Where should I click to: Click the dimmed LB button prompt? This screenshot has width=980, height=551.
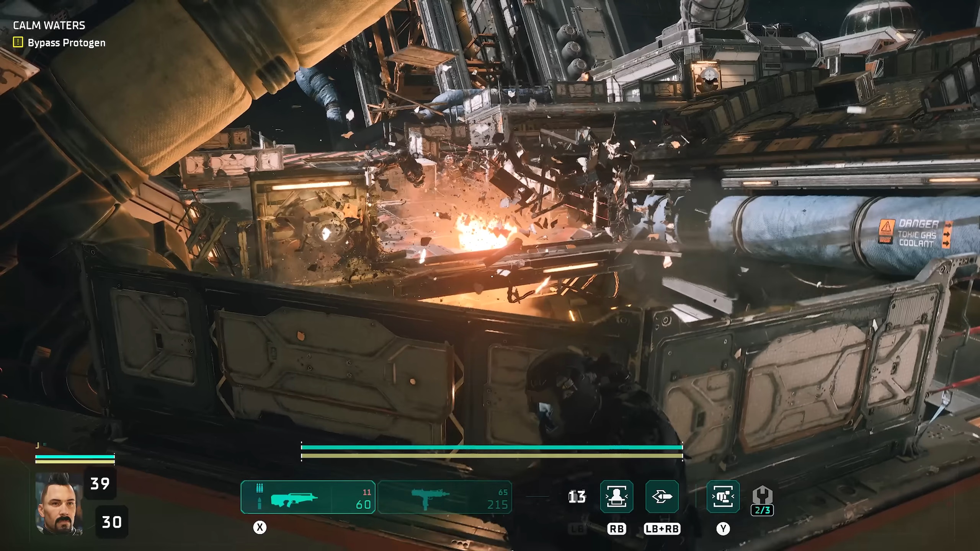pos(577,529)
